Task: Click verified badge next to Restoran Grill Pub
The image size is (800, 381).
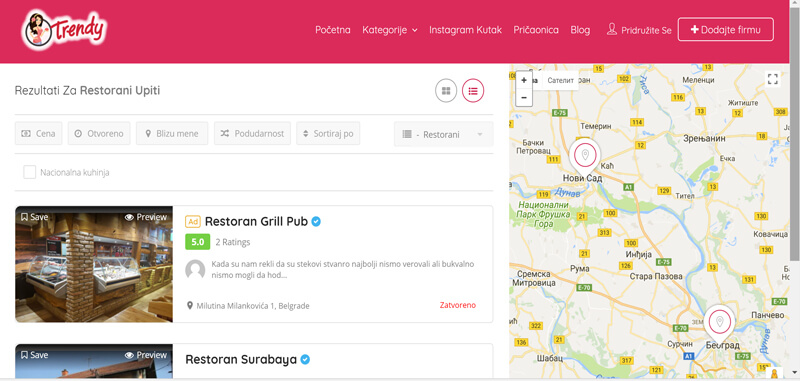Action: [x=316, y=222]
